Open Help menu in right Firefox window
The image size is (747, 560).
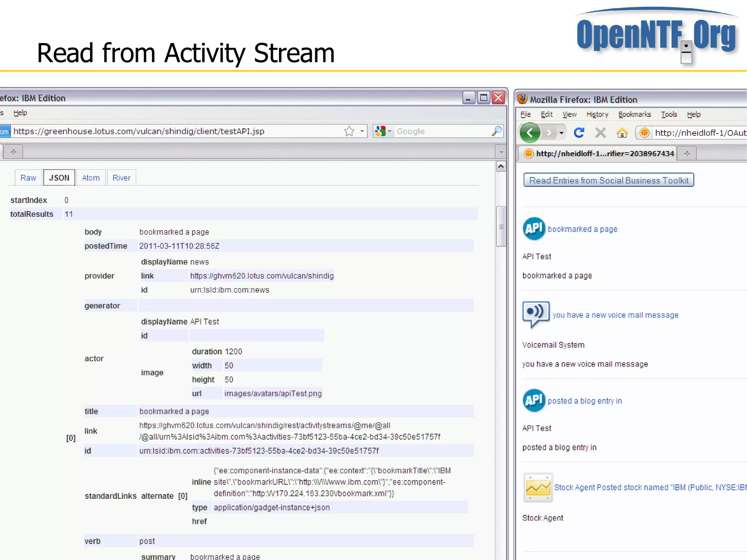(694, 114)
